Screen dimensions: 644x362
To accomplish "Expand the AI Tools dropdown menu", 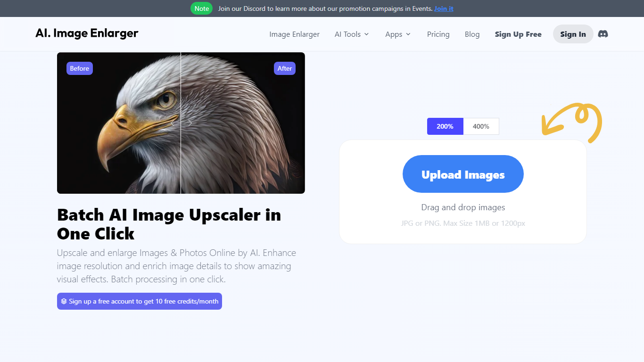I will 351,34.
